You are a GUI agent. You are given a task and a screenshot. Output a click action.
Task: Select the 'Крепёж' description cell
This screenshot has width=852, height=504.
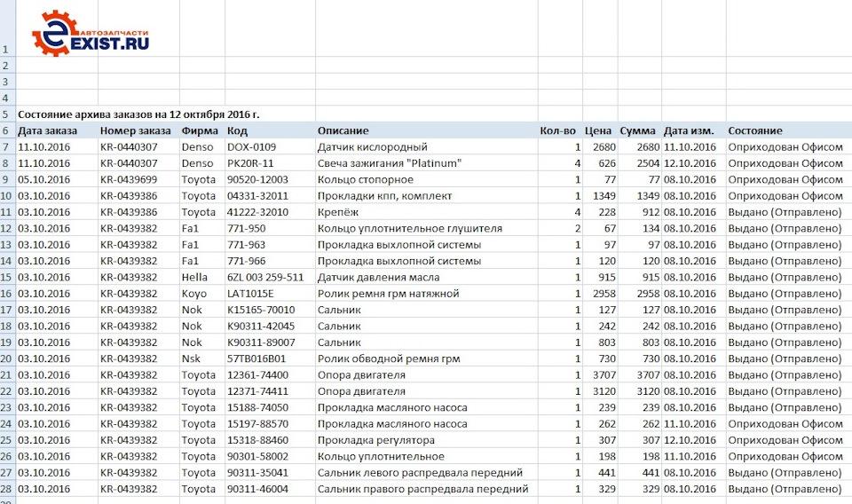coord(339,212)
